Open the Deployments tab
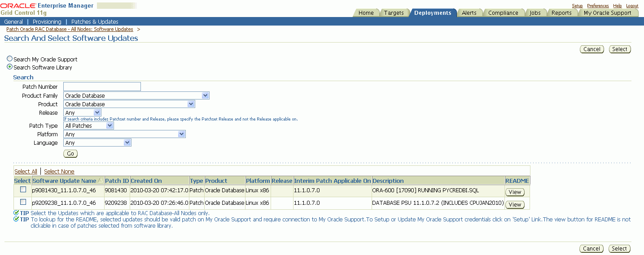The width and height of the screenshot is (644, 255). (x=433, y=13)
